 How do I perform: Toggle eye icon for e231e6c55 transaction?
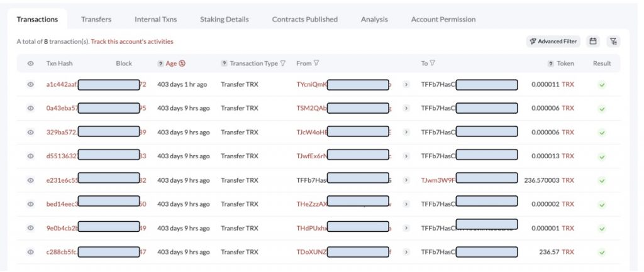[x=30, y=180]
